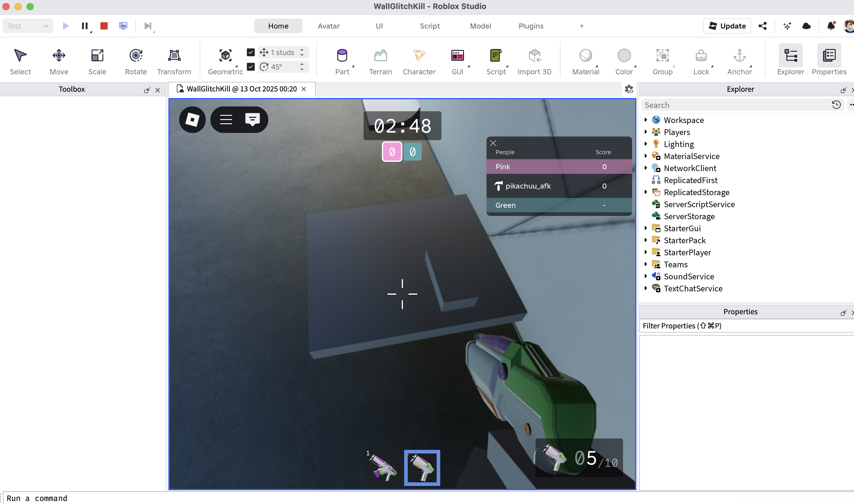Expand ReplicatedStorage in Explorer
Viewport: 854px width, 504px height.
[x=646, y=192]
